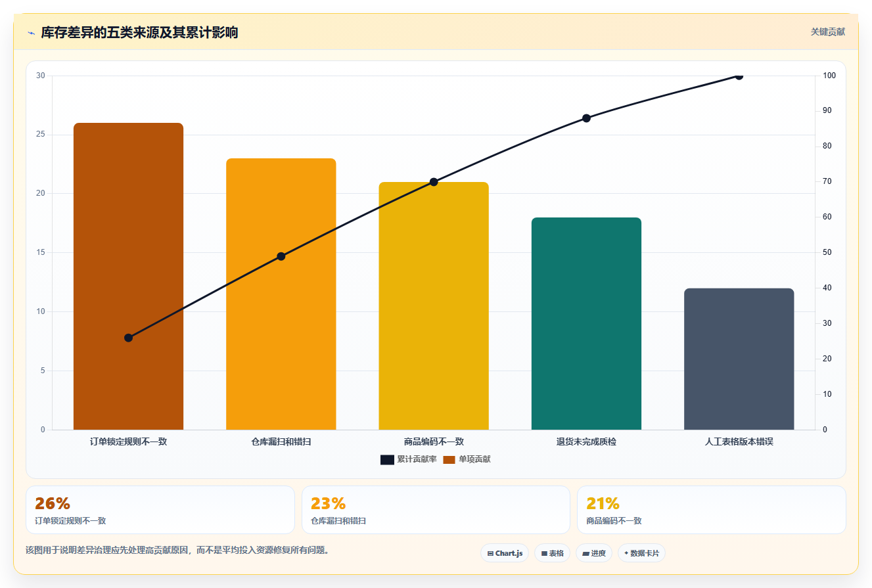Click the 关键贡献 label in the header
This screenshot has width=872, height=588.
click(827, 32)
